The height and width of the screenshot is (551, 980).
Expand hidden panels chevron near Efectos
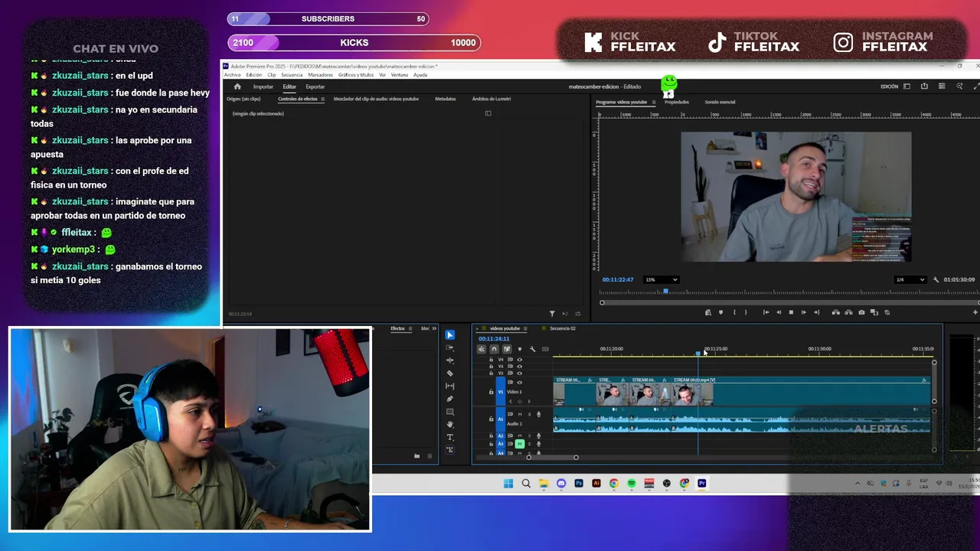click(434, 328)
